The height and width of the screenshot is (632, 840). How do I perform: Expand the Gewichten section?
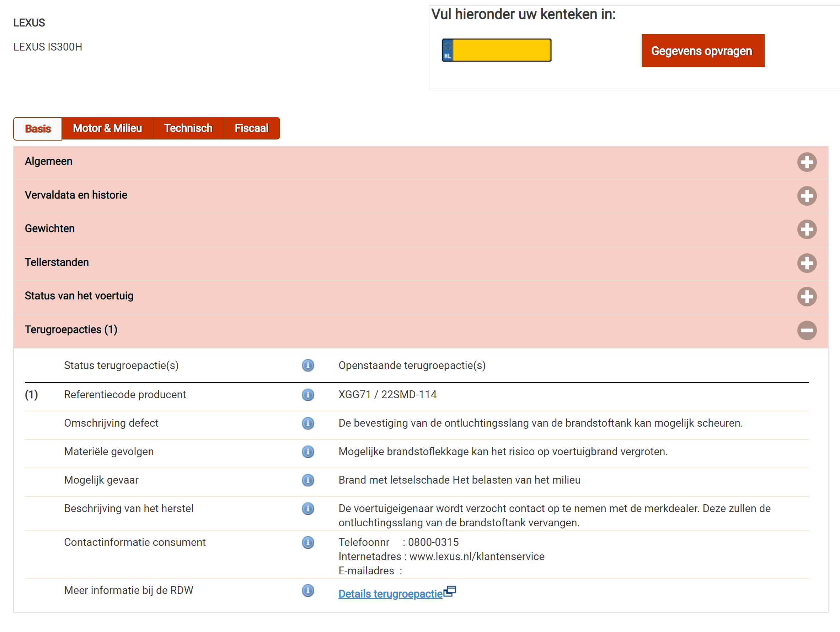pyautogui.click(x=807, y=229)
